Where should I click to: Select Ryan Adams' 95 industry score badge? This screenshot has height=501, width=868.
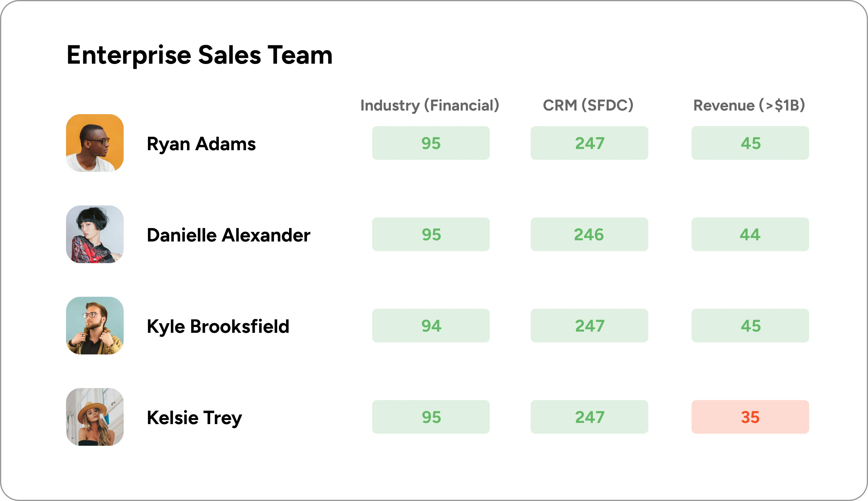(x=431, y=143)
